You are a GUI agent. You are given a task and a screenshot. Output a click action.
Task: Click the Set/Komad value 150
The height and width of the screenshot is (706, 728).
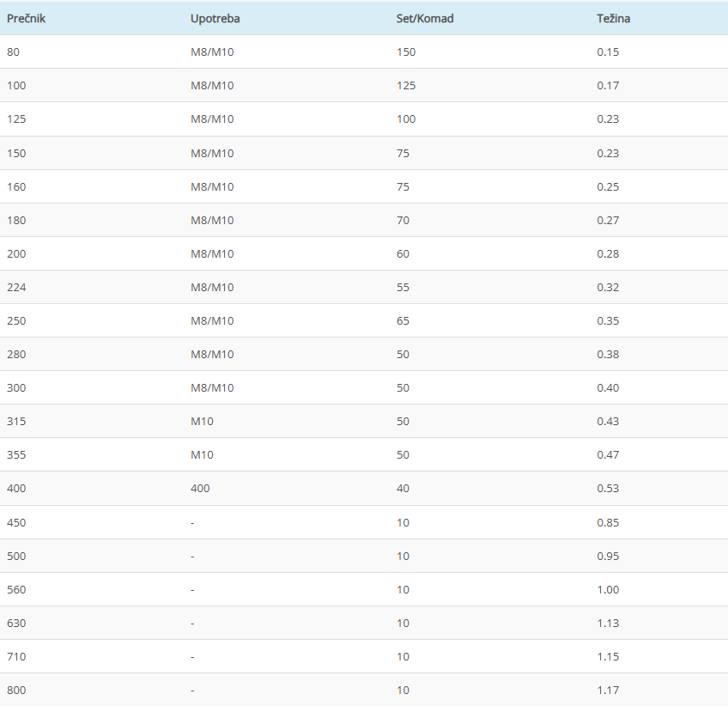coord(405,52)
